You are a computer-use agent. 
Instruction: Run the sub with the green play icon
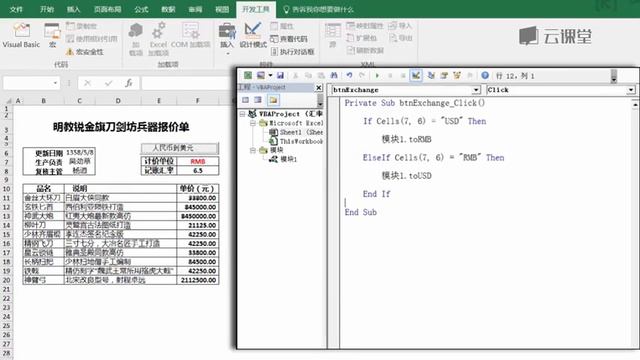pyautogui.click(x=377, y=76)
